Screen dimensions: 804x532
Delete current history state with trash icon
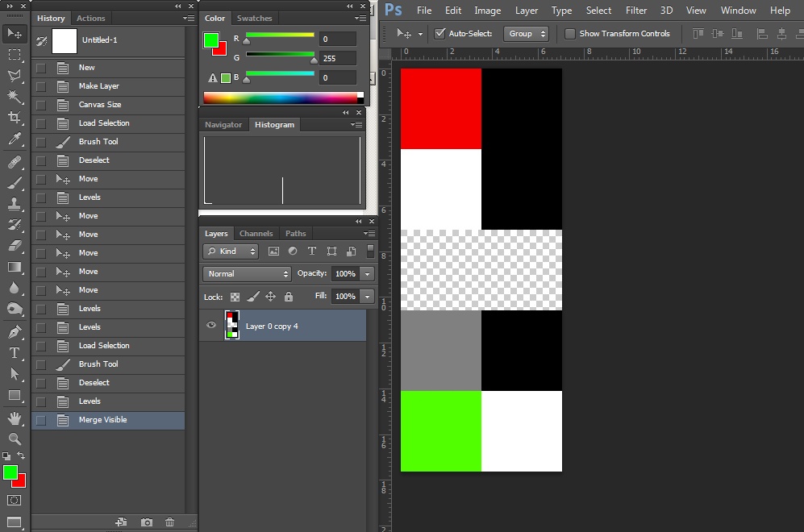click(169, 522)
